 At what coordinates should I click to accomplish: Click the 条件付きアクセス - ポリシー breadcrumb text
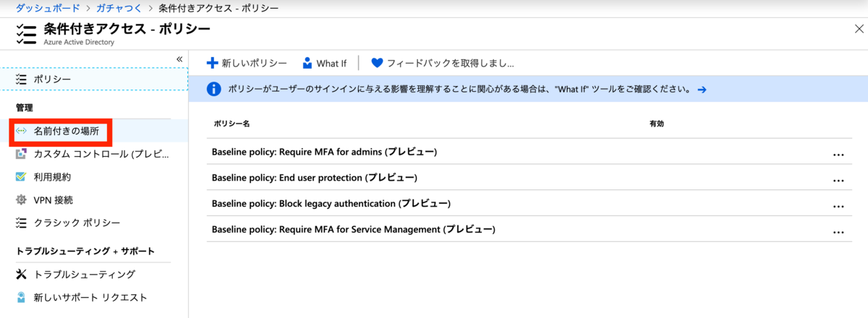pos(218,8)
